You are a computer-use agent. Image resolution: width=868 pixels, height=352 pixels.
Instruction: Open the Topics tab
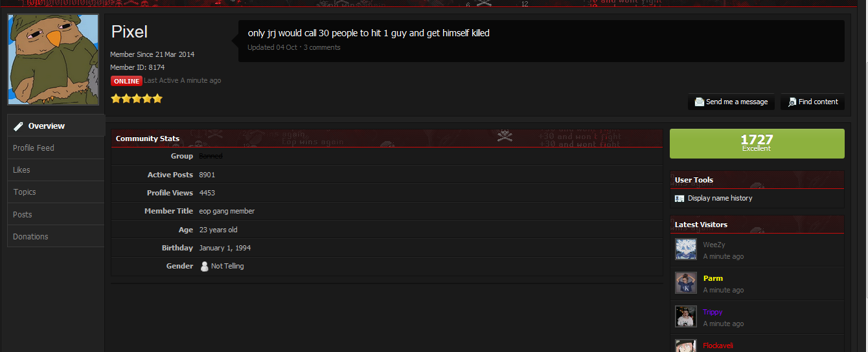56,192
